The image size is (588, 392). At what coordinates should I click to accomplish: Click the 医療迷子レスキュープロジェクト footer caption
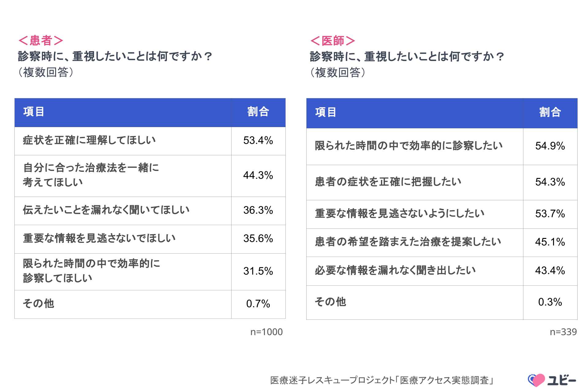(x=382, y=380)
